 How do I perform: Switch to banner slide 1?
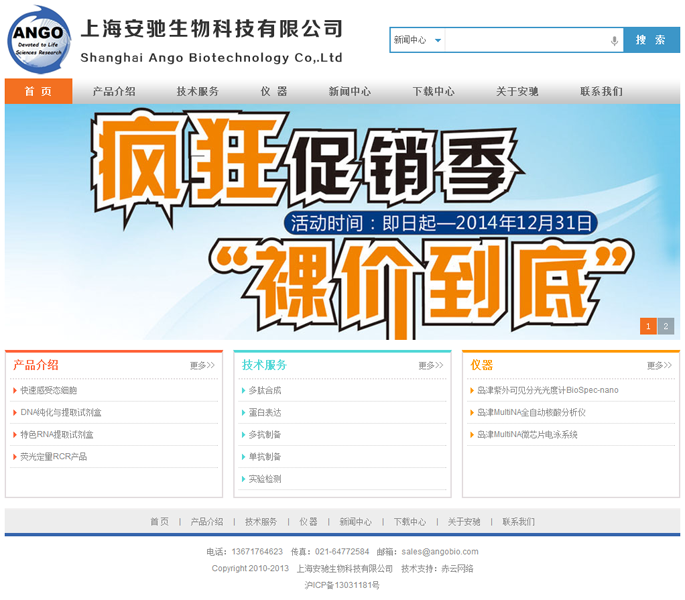(648, 326)
